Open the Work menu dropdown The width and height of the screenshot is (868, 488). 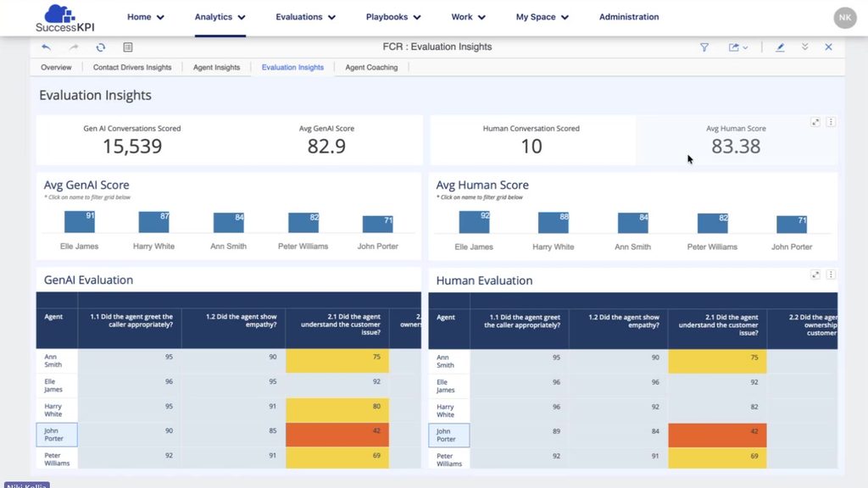(x=468, y=17)
